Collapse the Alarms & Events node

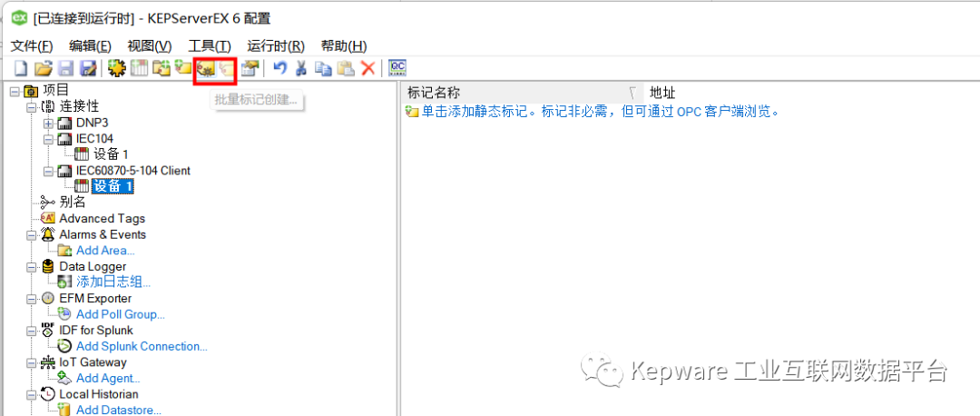click(31, 235)
